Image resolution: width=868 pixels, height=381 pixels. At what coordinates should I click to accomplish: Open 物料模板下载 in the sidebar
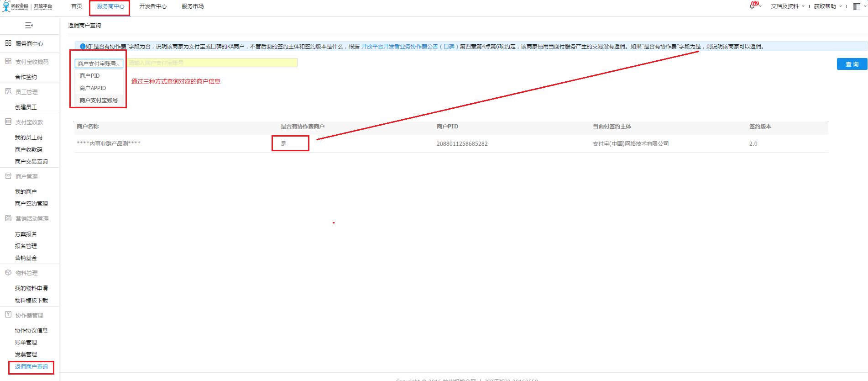(x=31, y=301)
